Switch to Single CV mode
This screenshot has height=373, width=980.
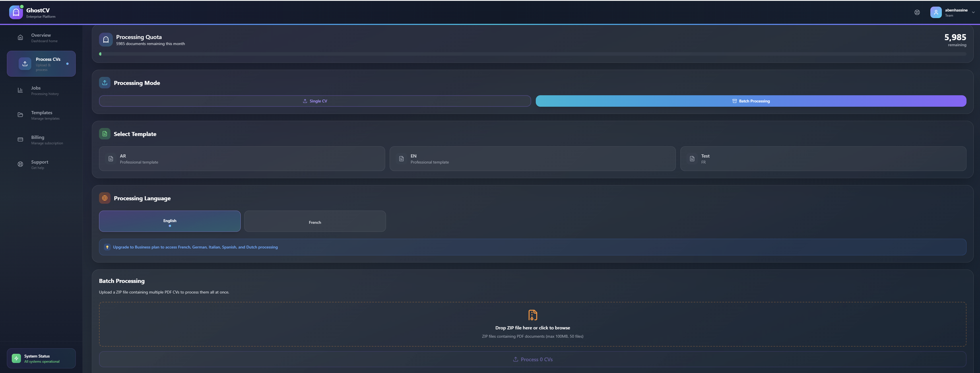point(315,101)
